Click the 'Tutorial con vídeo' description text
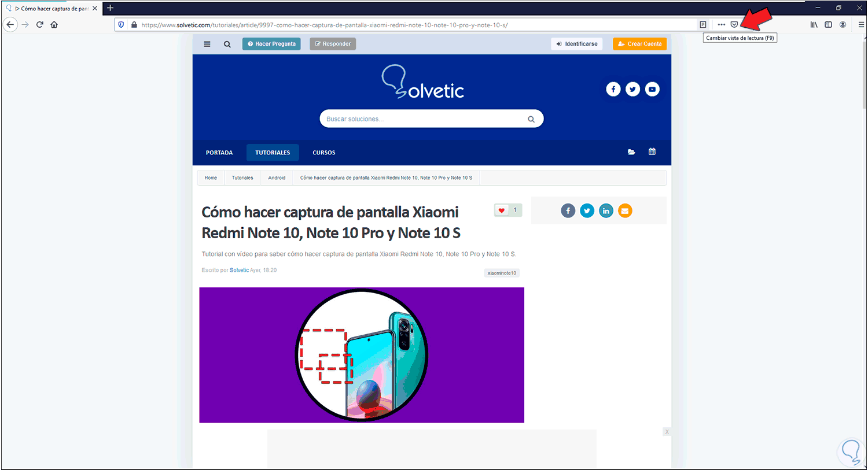The width and height of the screenshot is (868, 470). (359, 254)
